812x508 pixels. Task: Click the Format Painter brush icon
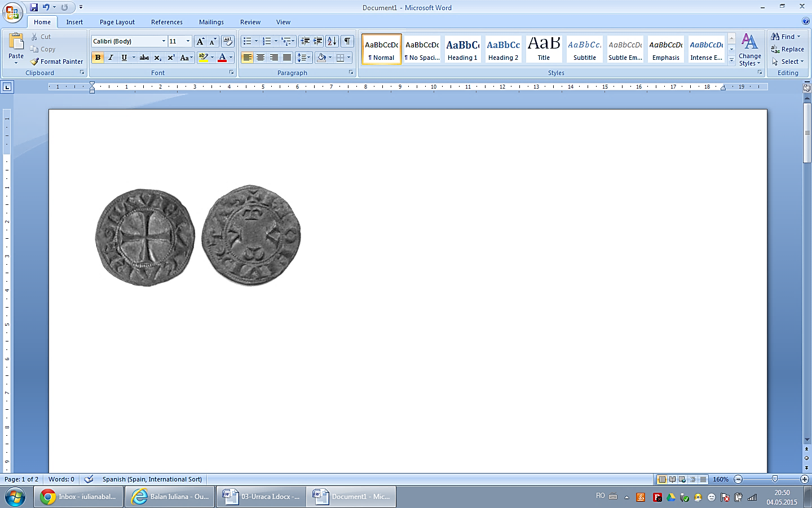[x=35, y=62]
